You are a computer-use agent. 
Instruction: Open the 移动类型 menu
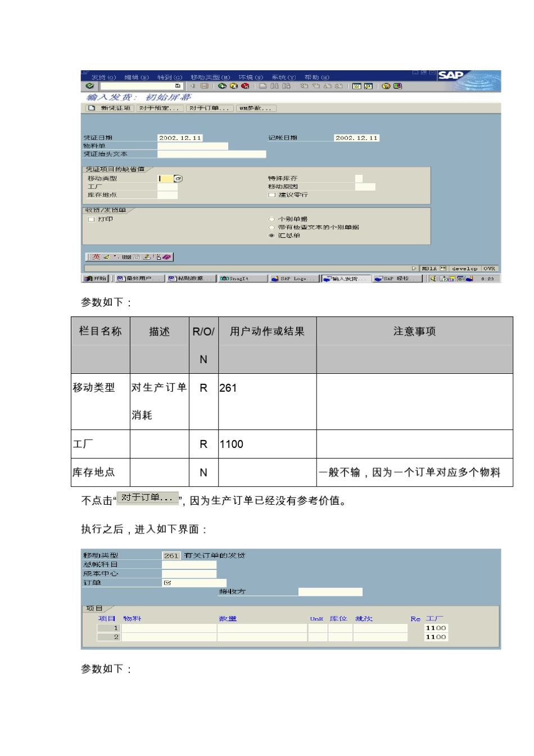(210, 78)
